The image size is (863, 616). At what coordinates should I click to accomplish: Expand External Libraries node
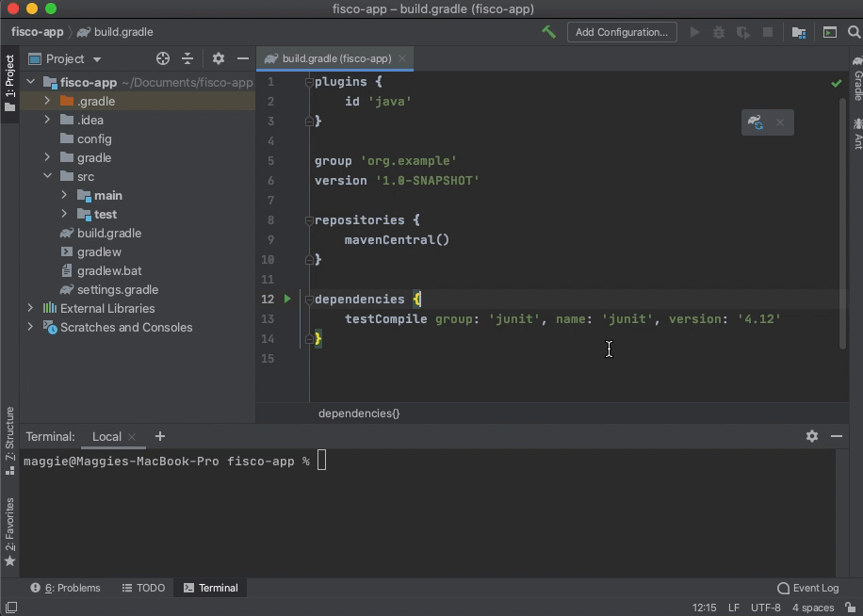pos(30,308)
